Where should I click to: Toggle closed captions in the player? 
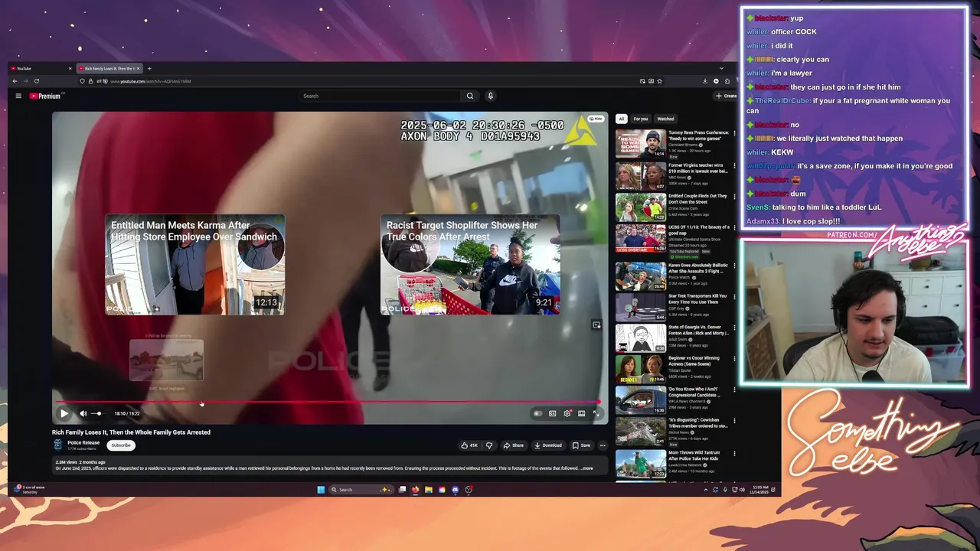coord(552,413)
